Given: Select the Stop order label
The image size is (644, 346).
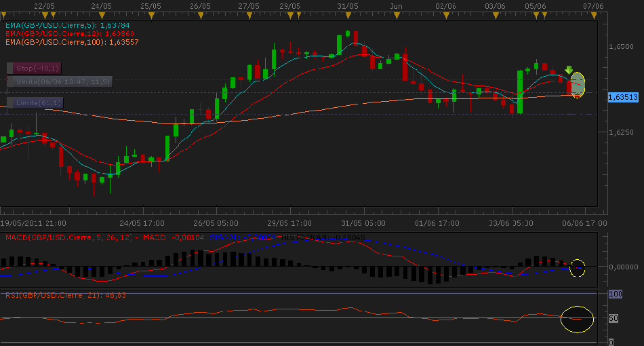Looking at the screenshot, I should coord(35,68).
